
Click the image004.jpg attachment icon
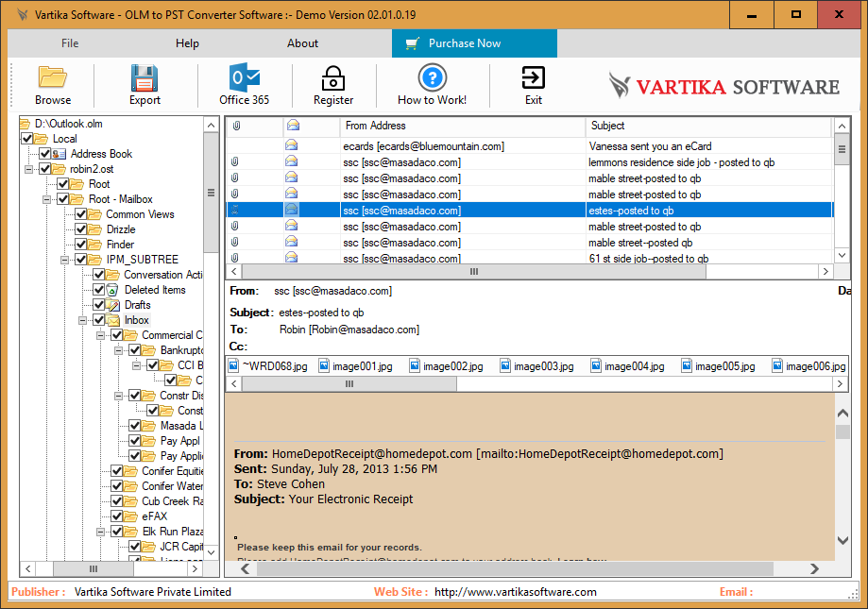click(596, 365)
